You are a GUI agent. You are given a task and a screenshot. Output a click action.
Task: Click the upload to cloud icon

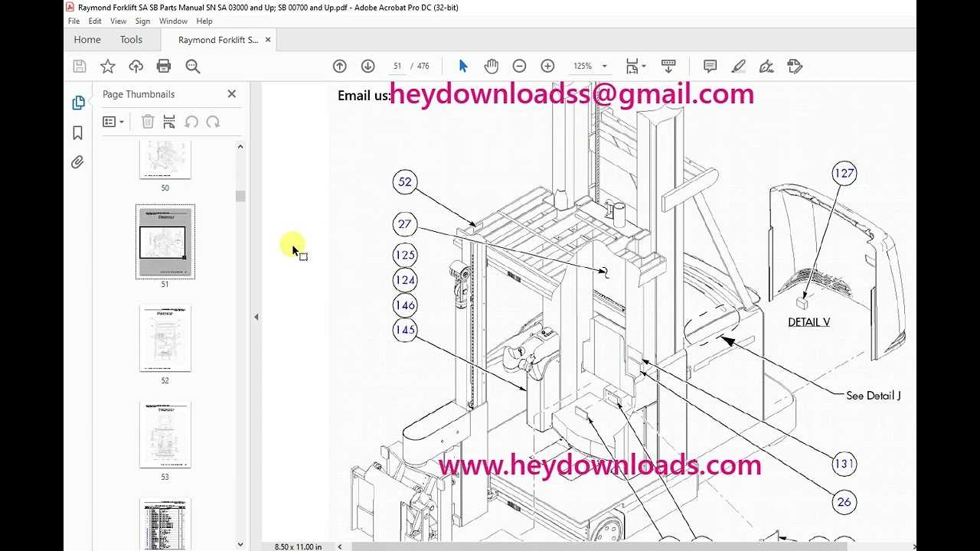click(136, 67)
